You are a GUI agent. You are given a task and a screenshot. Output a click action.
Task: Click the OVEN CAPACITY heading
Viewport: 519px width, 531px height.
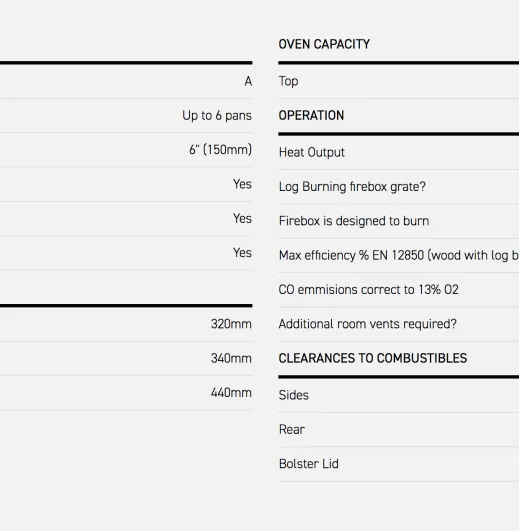[324, 44]
